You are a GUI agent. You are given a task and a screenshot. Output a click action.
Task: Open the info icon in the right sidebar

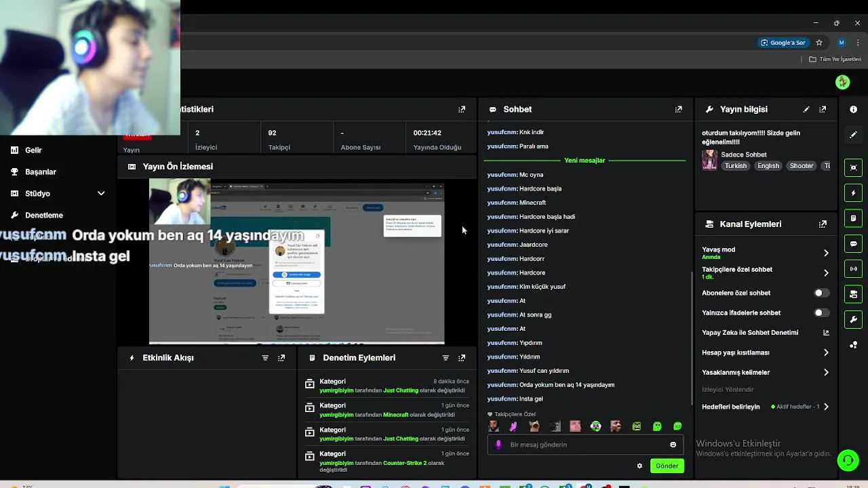coord(853,109)
